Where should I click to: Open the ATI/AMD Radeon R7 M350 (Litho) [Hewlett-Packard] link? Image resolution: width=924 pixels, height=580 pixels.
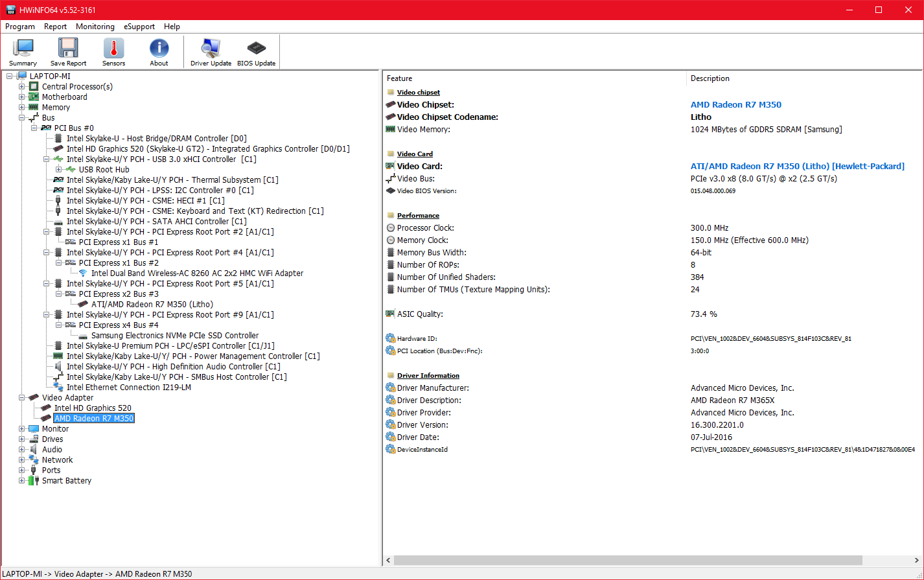point(798,166)
